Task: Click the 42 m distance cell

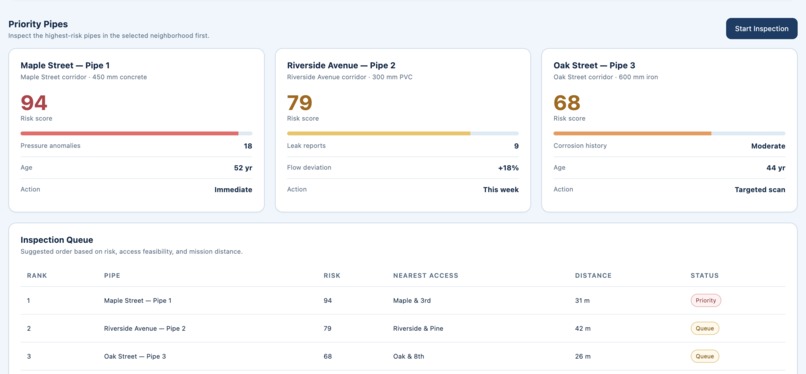Action: point(583,328)
